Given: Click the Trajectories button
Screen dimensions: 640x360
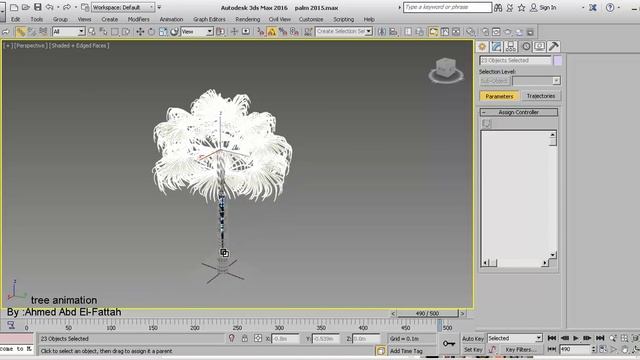Looking at the screenshot, I should click(540, 96).
